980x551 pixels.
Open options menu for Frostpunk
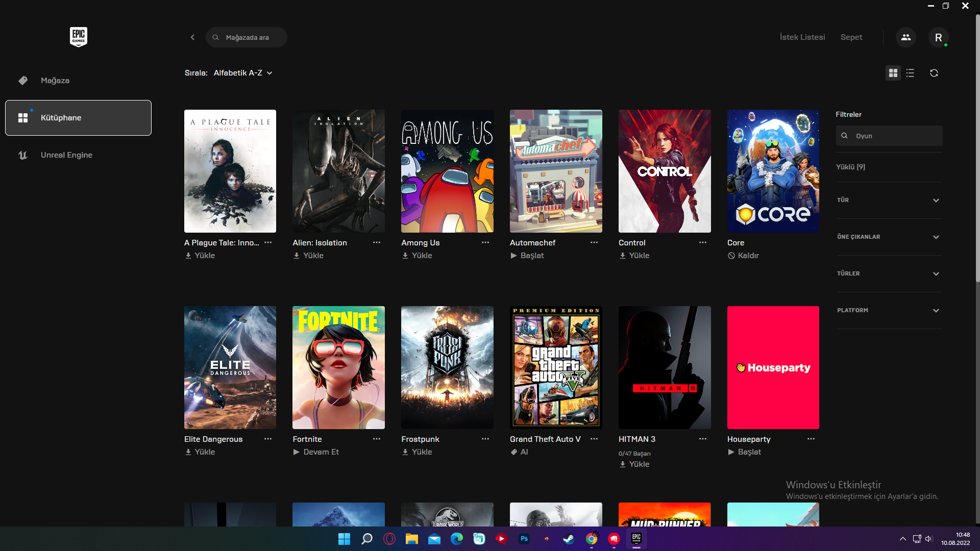[x=485, y=439]
